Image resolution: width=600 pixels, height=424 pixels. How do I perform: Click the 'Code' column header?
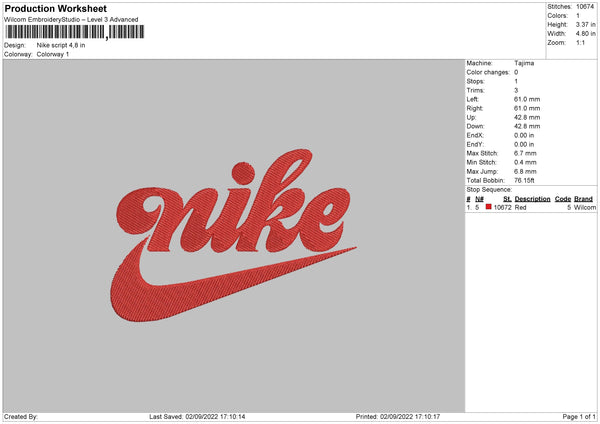tap(563, 199)
